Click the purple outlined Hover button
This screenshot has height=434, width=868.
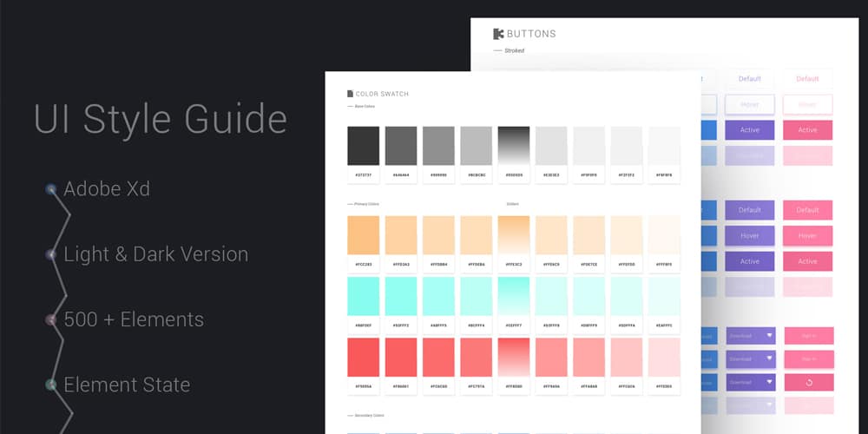click(x=750, y=105)
